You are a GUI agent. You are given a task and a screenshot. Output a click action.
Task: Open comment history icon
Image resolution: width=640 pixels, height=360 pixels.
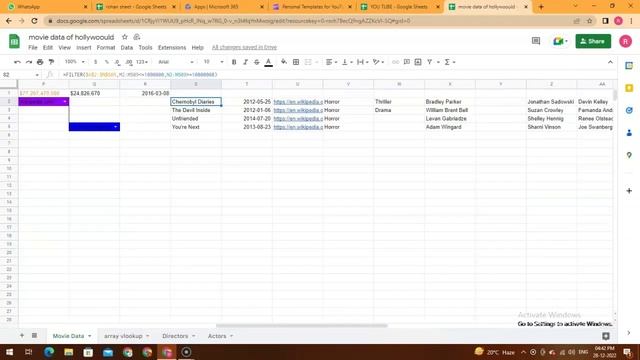(536, 41)
